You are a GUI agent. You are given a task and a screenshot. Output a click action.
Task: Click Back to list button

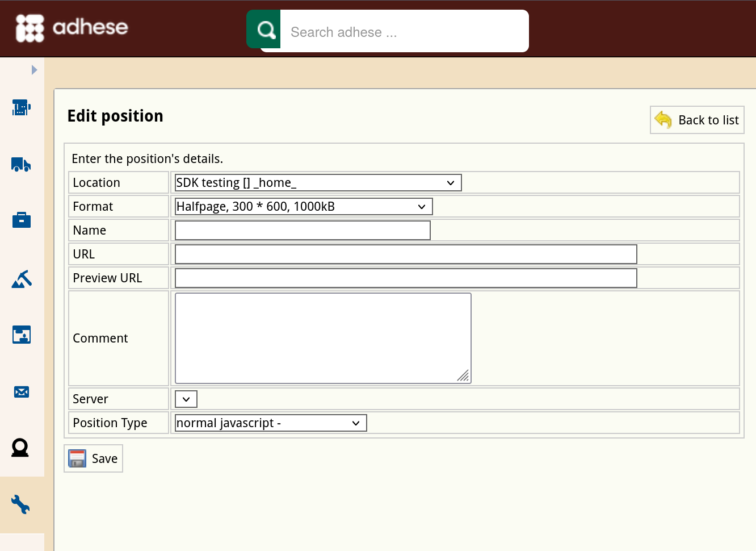(x=697, y=120)
